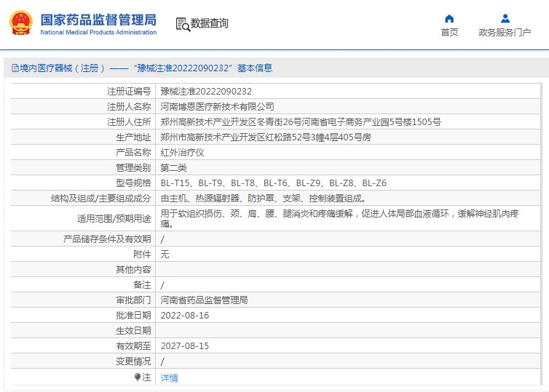Image resolution: width=549 pixels, height=392 pixels.
Task: Click National Medical Products Administration subtitle
Action: (98, 32)
